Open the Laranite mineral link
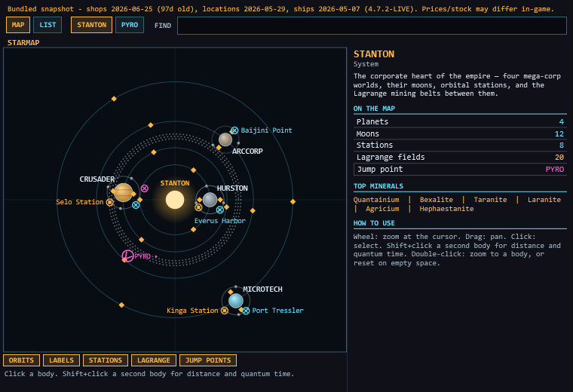The image size is (573, 392). point(544,200)
